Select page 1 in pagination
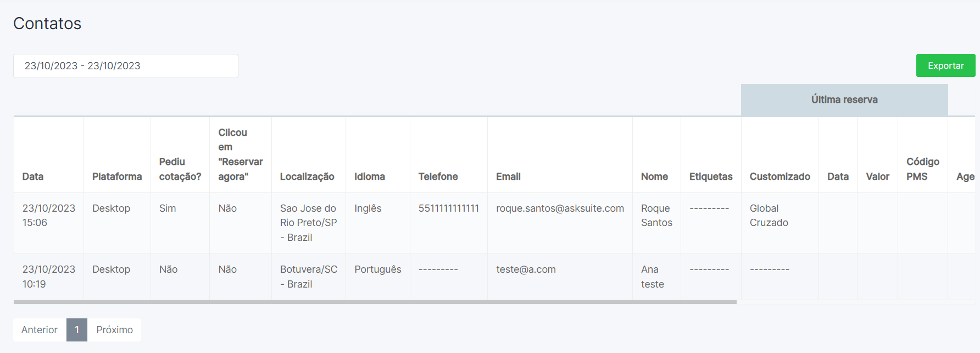The image size is (980, 353). 77,330
